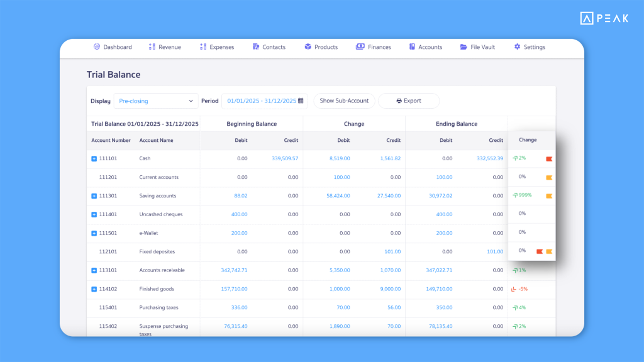Open the period date range picker

(264, 101)
